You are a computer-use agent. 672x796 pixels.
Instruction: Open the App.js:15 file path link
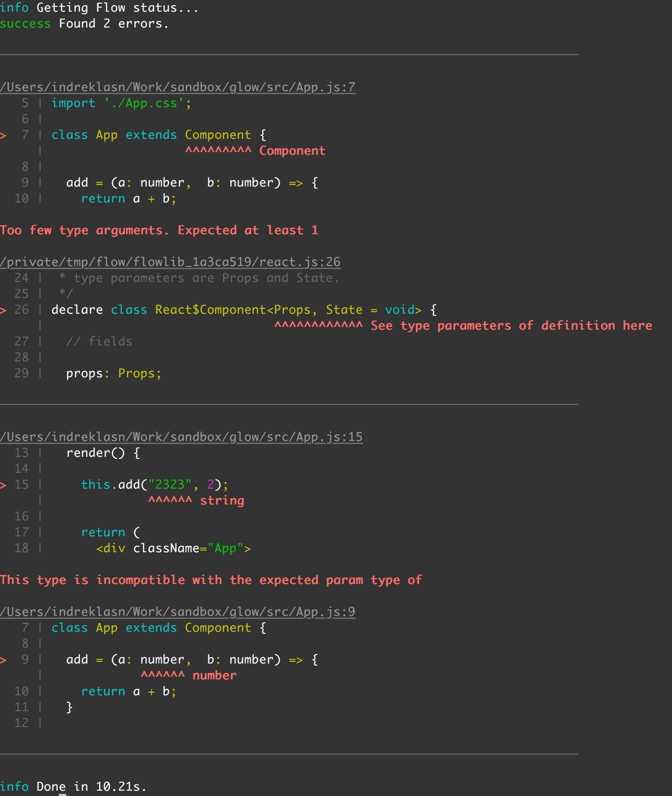(x=181, y=437)
